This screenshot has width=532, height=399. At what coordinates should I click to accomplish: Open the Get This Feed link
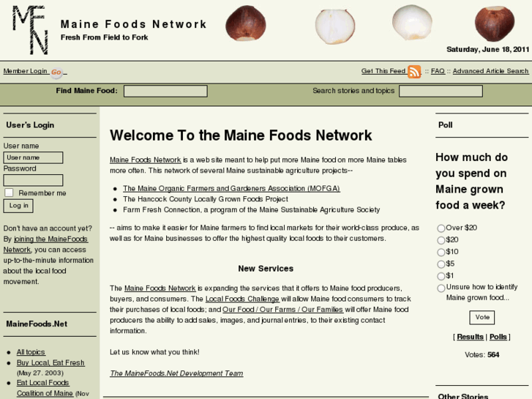(x=383, y=71)
